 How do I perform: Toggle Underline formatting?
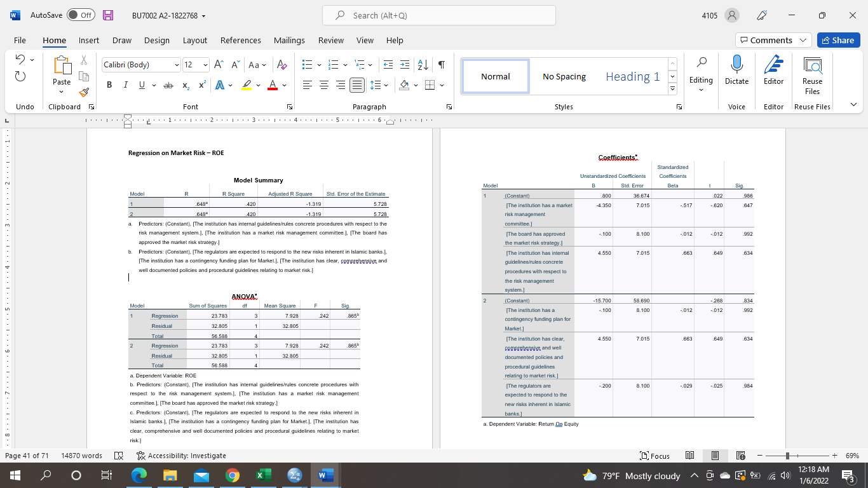pos(141,85)
